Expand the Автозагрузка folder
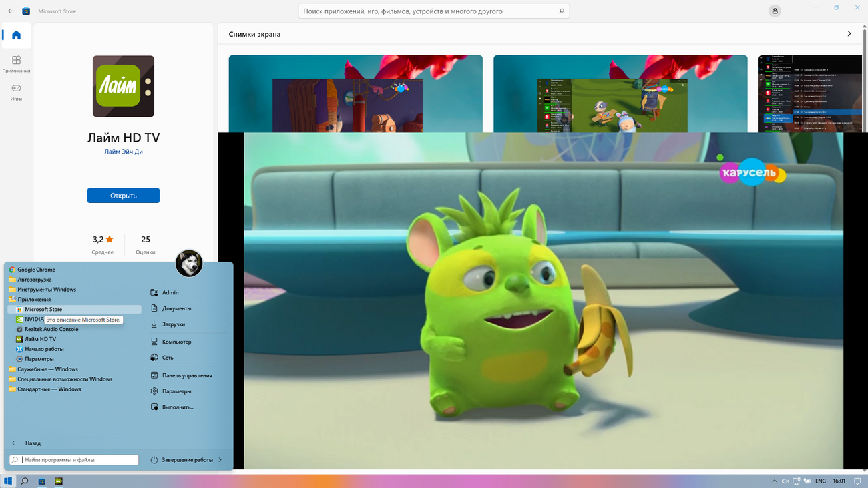The height and width of the screenshot is (488, 868). [x=34, y=280]
